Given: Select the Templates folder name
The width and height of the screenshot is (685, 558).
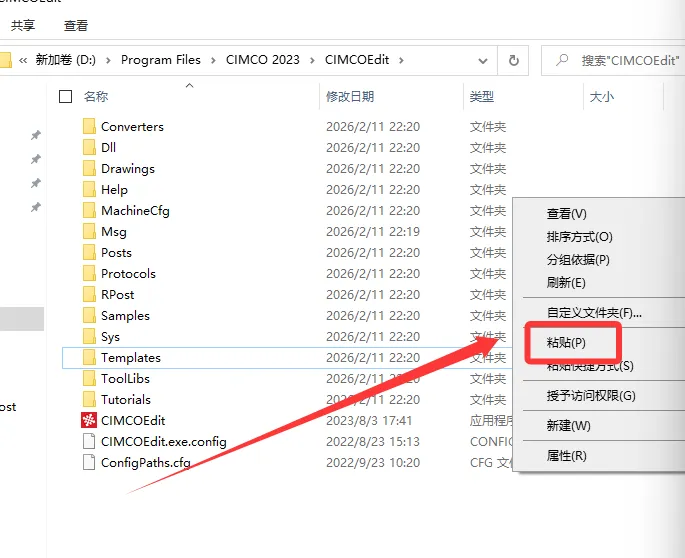Looking at the screenshot, I should tap(131, 357).
